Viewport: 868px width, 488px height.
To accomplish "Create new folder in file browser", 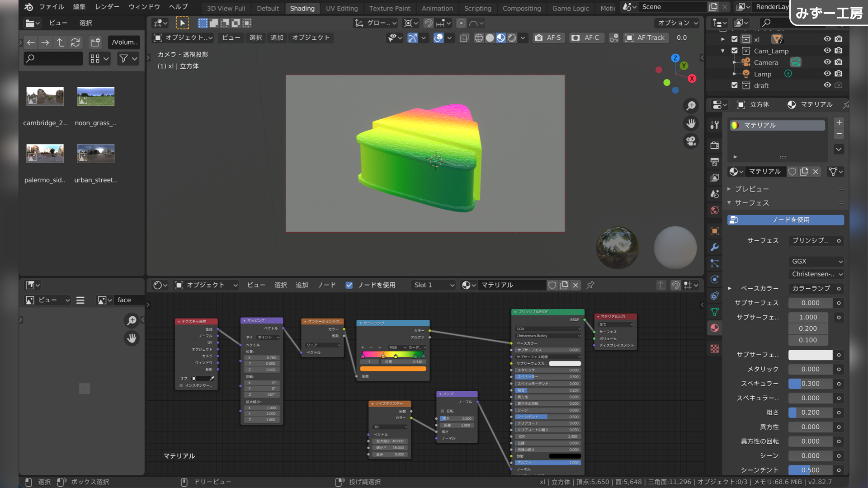I will 95,42.
